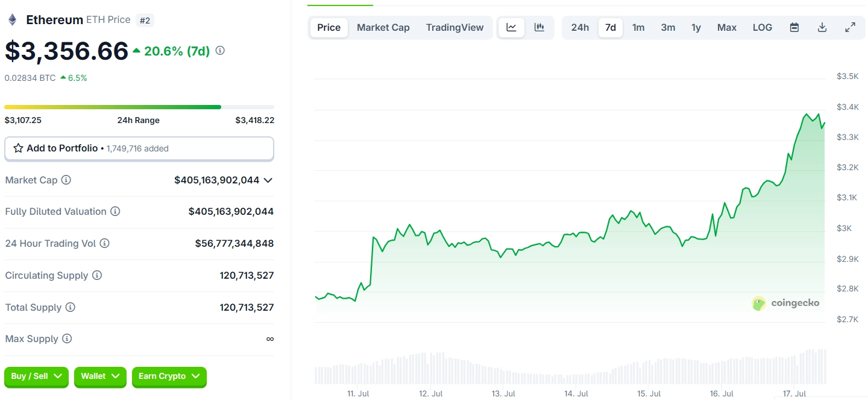Click Add to Portfolio button
The width and height of the screenshot is (868, 400).
point(139,148)
